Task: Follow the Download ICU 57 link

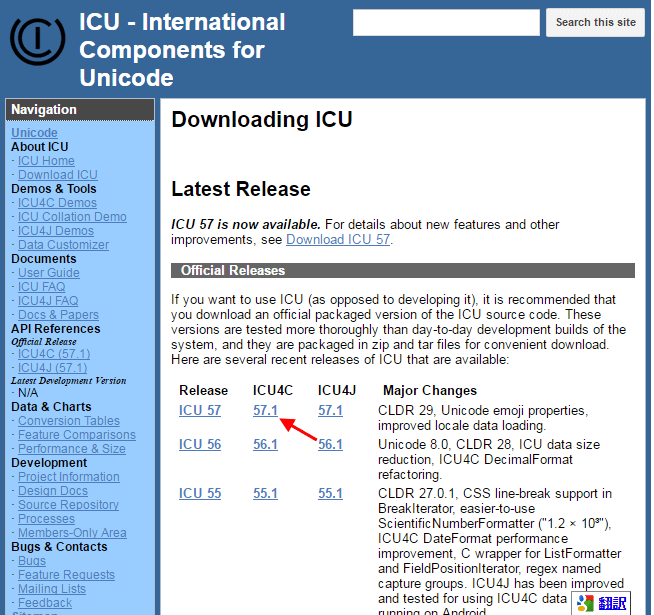Action: tap(338, 239)
